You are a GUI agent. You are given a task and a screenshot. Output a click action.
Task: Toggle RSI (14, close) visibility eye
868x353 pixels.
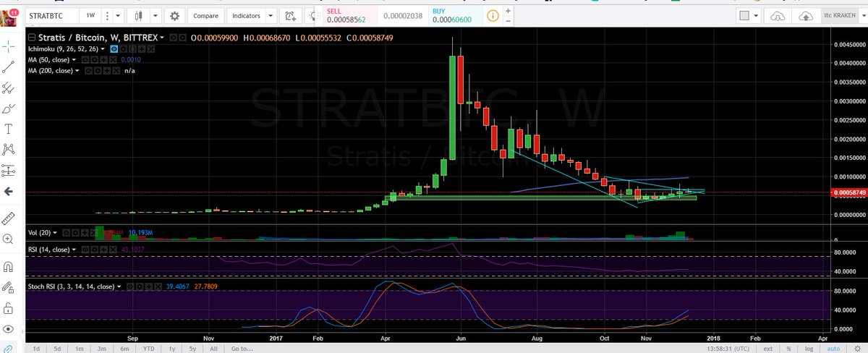(85, 250)
